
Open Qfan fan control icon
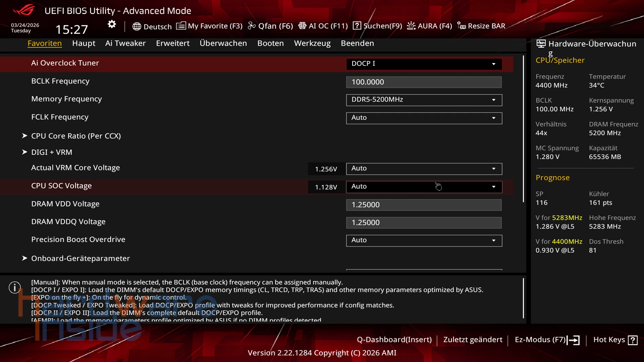pos(252,26)
